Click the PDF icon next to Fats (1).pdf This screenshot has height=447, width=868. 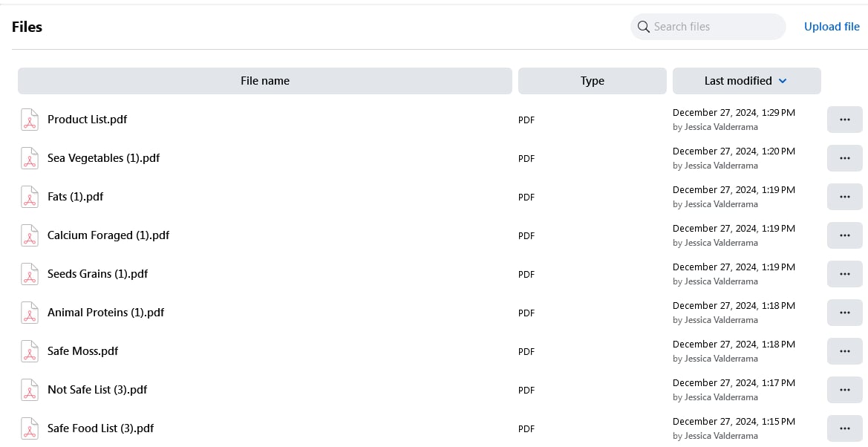pyautogui.click(x=29, y=197)
